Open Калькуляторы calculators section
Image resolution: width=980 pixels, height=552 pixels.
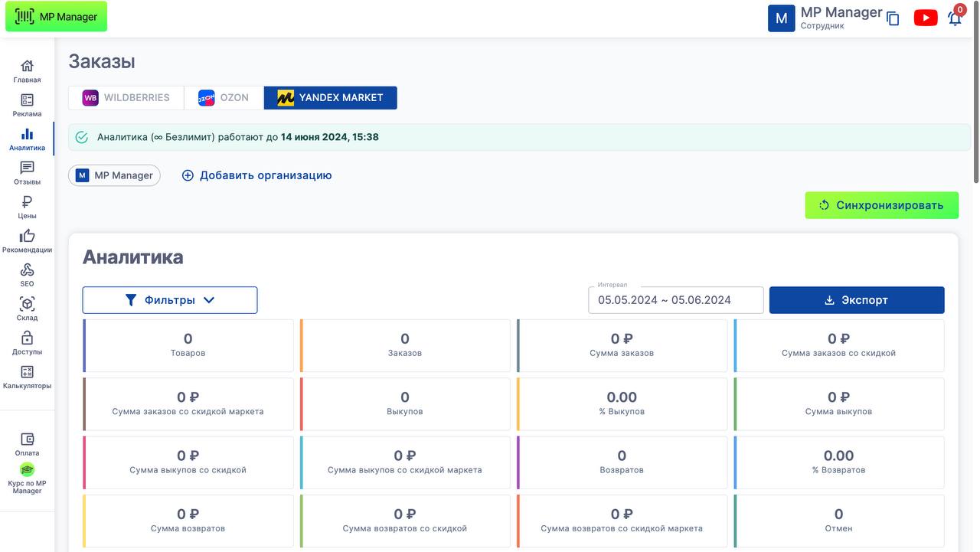click(x=27, y=377)
